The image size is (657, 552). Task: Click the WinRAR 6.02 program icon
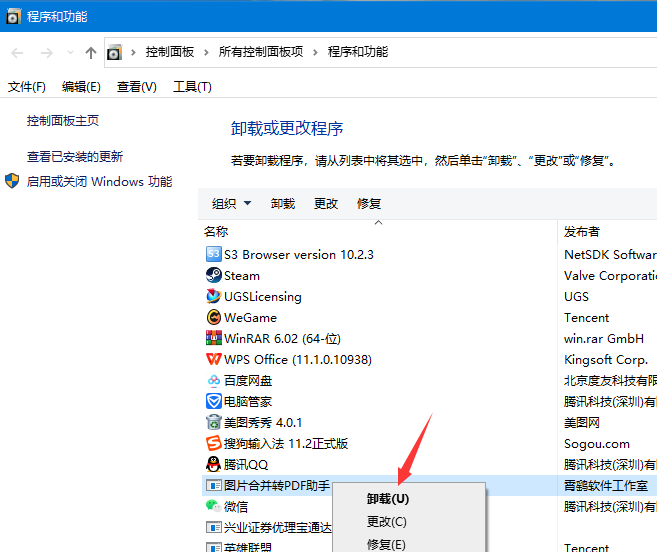pos(214,338)
